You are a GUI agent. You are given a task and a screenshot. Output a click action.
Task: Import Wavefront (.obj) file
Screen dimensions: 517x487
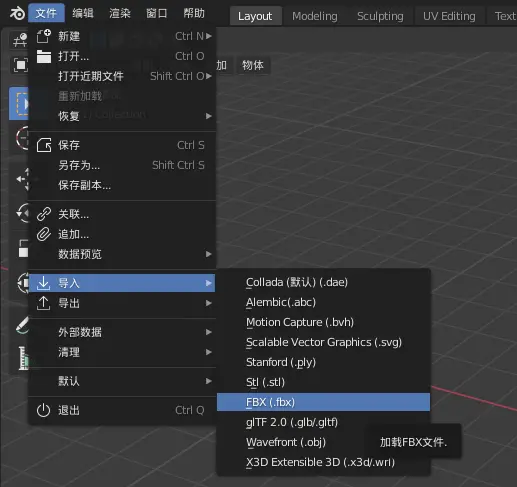coord(323,442)
